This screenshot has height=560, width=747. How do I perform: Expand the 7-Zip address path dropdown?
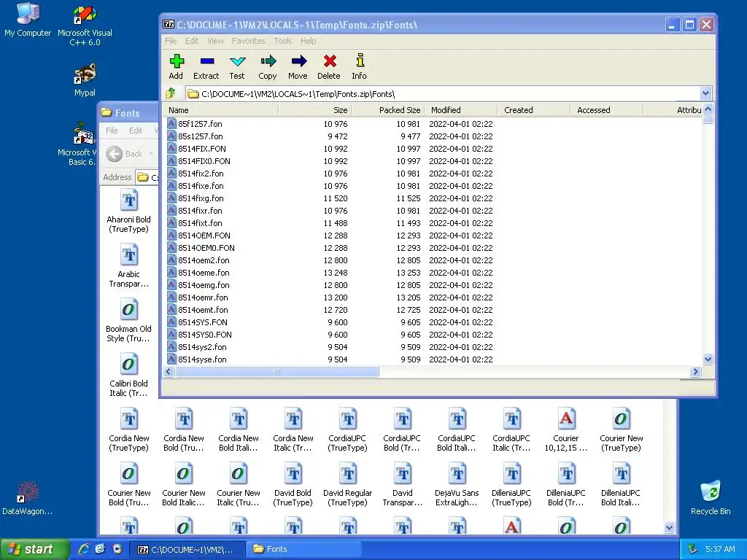coord(705,93)
